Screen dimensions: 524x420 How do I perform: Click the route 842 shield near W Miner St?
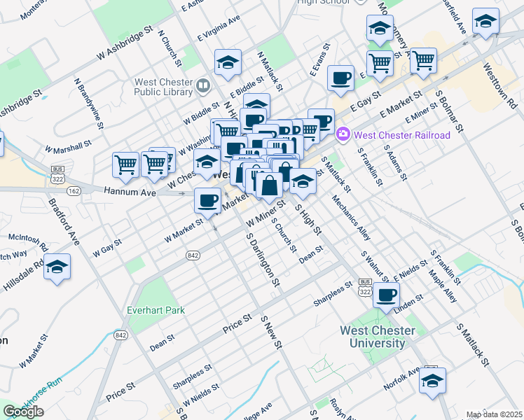193,255
